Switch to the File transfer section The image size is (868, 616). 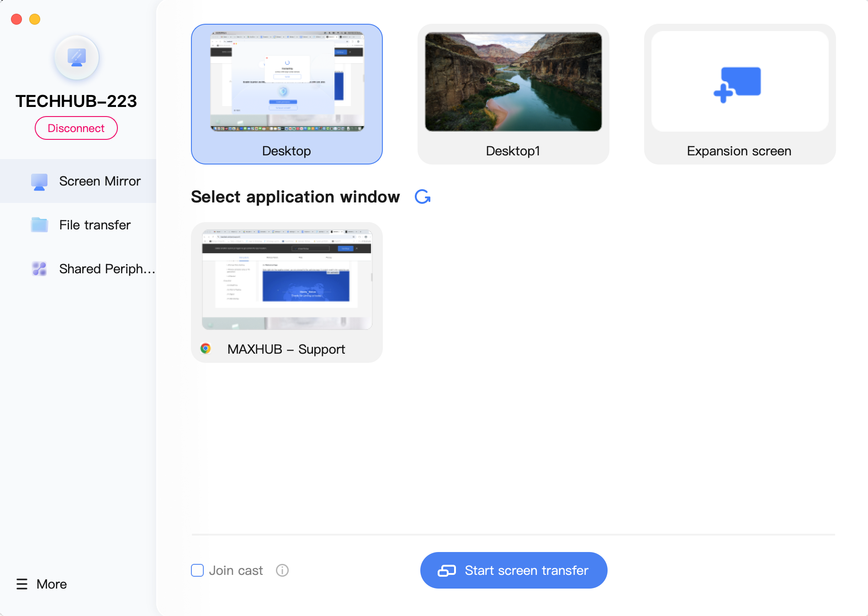[x=95, y=225]
